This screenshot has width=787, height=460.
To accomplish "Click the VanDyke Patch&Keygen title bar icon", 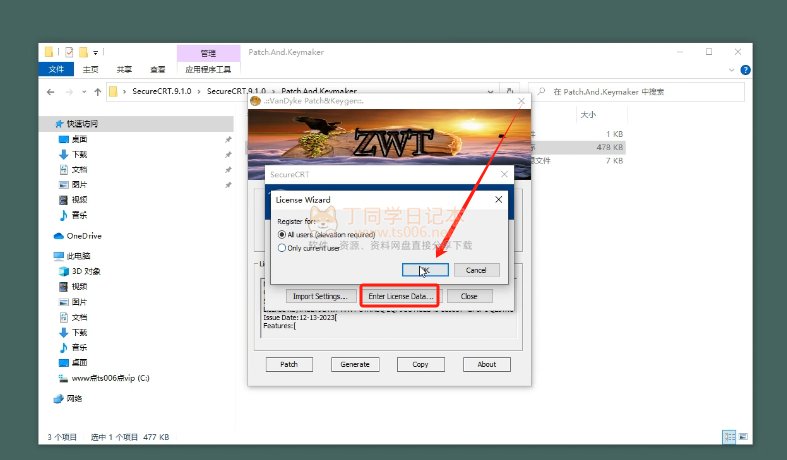I will pos(255,101).
